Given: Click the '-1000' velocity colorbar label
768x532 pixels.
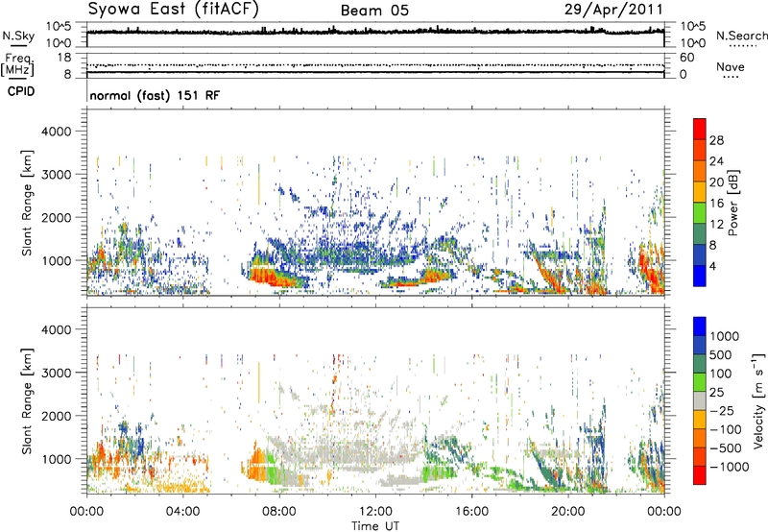Looking at the screenshot, I should tap(730, 467).
